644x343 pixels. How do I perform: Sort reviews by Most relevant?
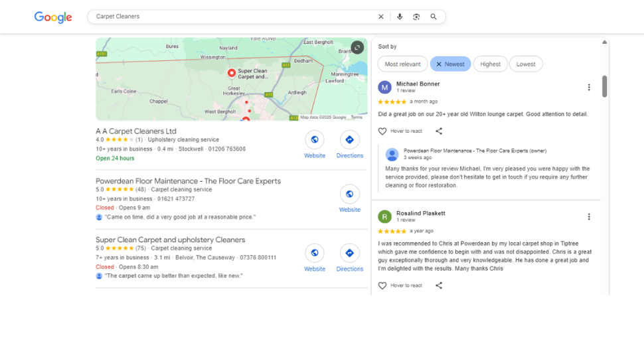tap(402, 64)
